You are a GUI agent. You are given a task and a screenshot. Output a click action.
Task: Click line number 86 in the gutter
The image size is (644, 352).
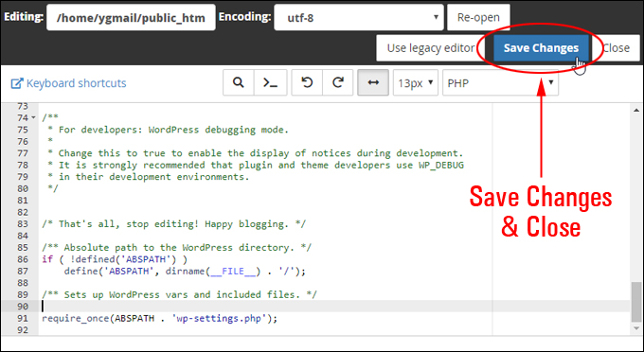point(23,259)
